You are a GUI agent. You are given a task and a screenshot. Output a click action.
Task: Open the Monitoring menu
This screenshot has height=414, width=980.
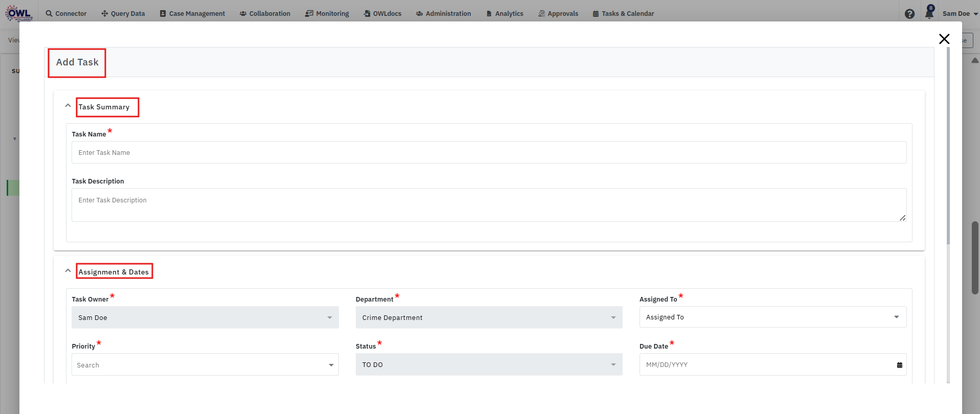click(x=327, y=13)
